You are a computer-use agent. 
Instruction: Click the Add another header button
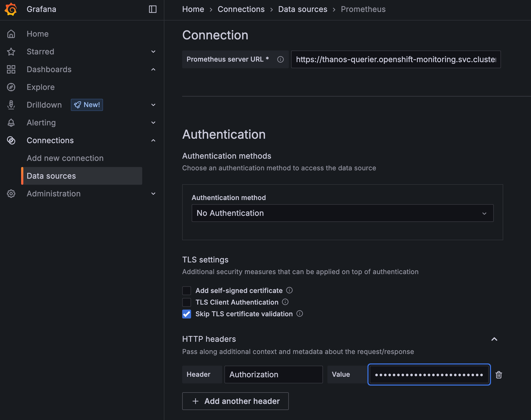pyautogui.click(x=235, y=401)
